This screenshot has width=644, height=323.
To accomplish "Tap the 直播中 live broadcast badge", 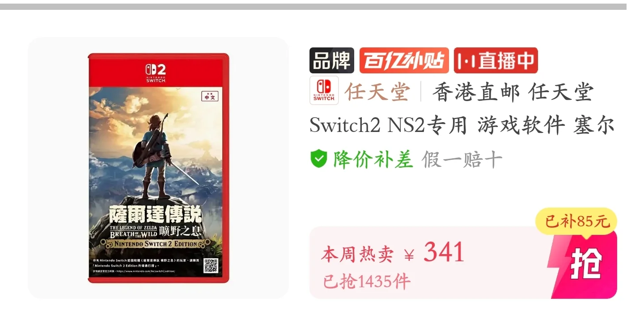I will (496, 60).
